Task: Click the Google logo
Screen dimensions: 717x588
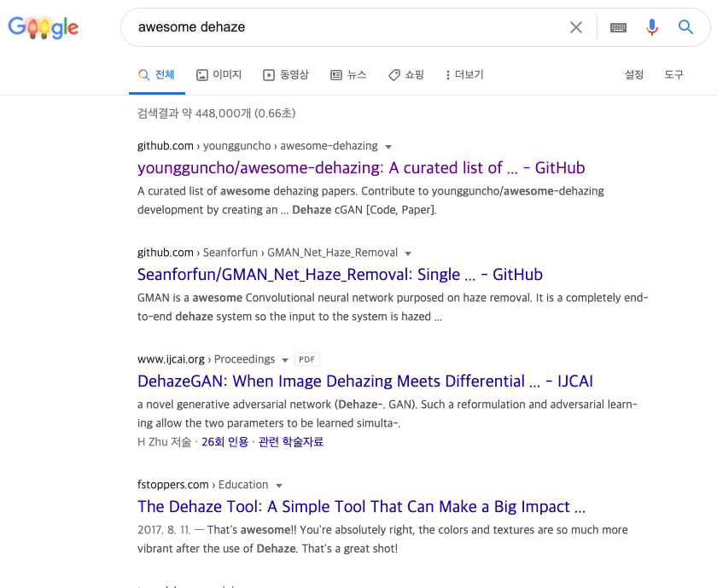Action: point(44,27)
